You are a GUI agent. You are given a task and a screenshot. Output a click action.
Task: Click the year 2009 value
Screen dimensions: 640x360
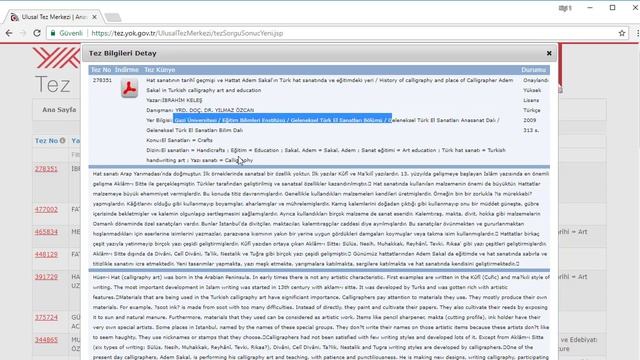click(529, 120)
